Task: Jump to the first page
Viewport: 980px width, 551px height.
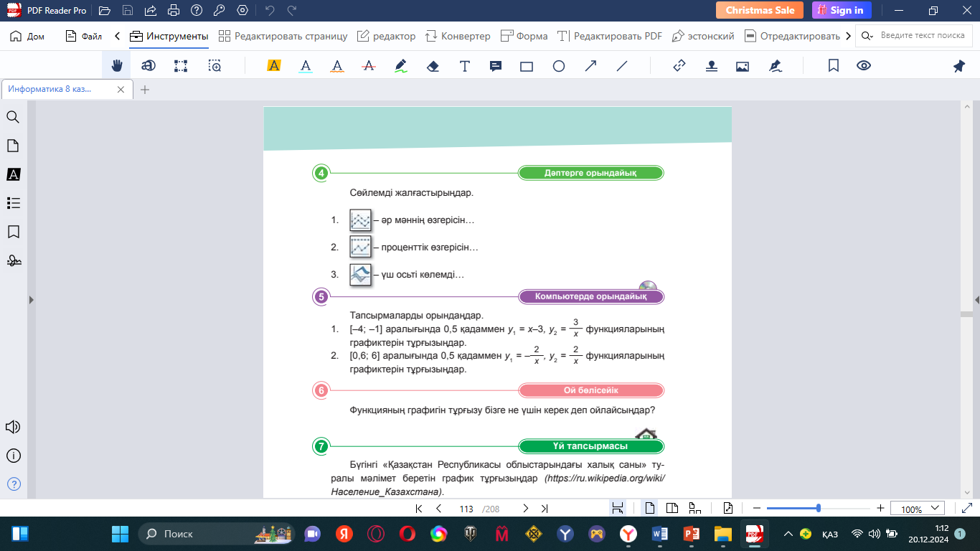Action: click(420, 509)
